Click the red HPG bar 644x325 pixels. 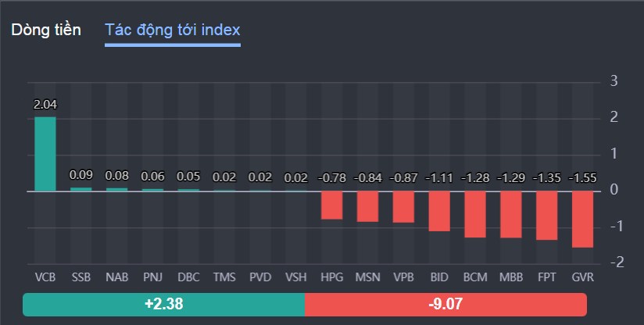point(331,205)
